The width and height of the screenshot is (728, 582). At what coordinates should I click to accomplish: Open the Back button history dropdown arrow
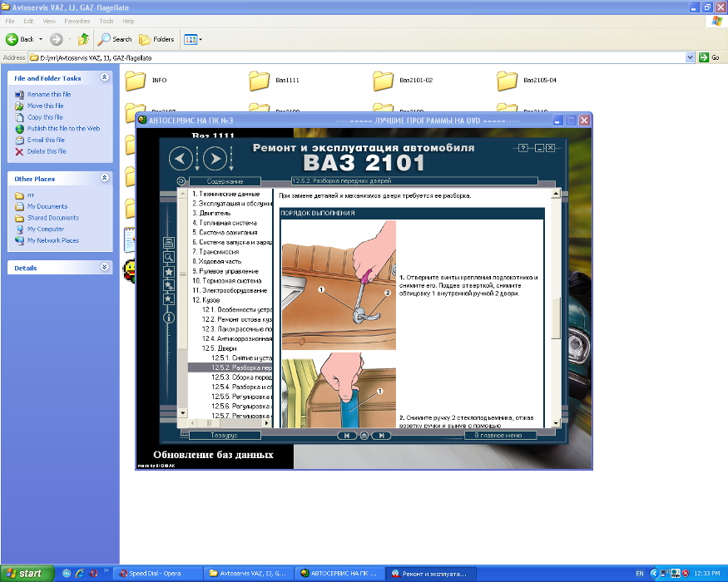pos(41,39)
